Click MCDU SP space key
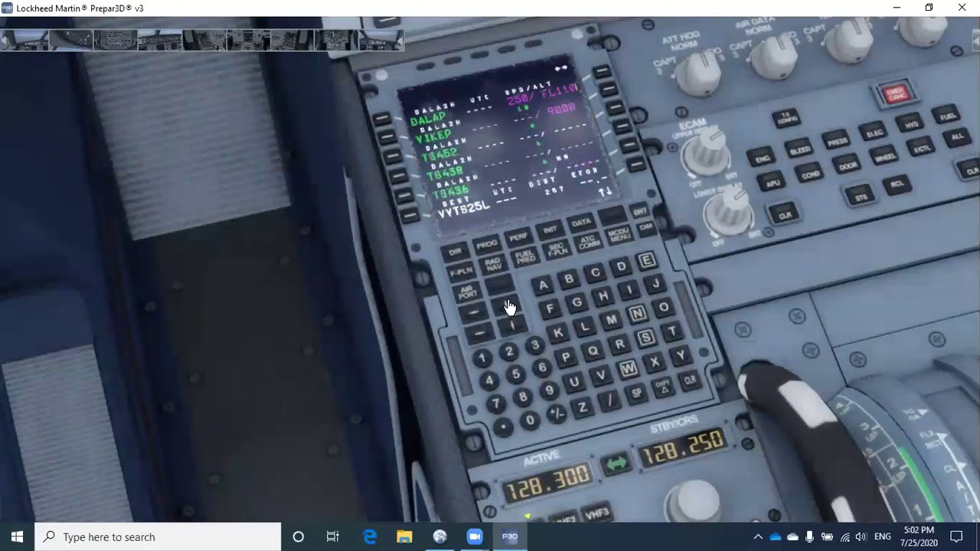 pyautogui.click(x=636, y=393)
